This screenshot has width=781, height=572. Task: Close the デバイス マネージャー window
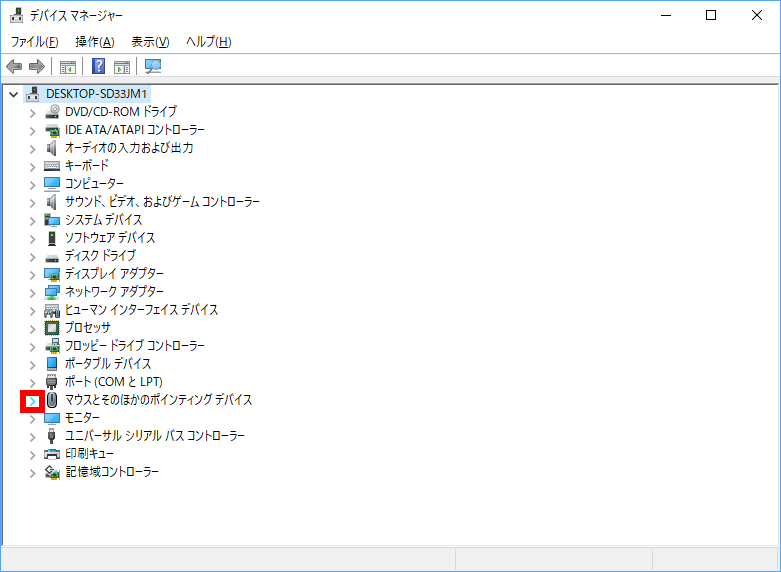[x=757, y=15]
